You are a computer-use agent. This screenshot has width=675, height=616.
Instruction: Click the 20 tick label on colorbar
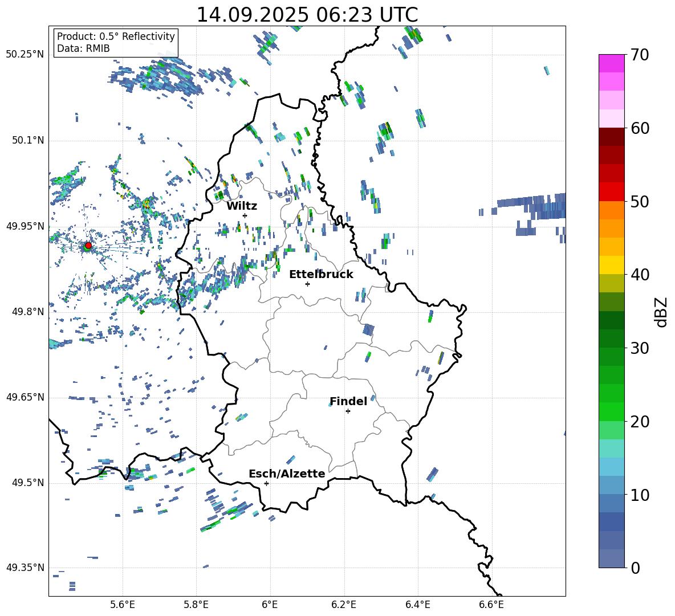click(639, 422)
